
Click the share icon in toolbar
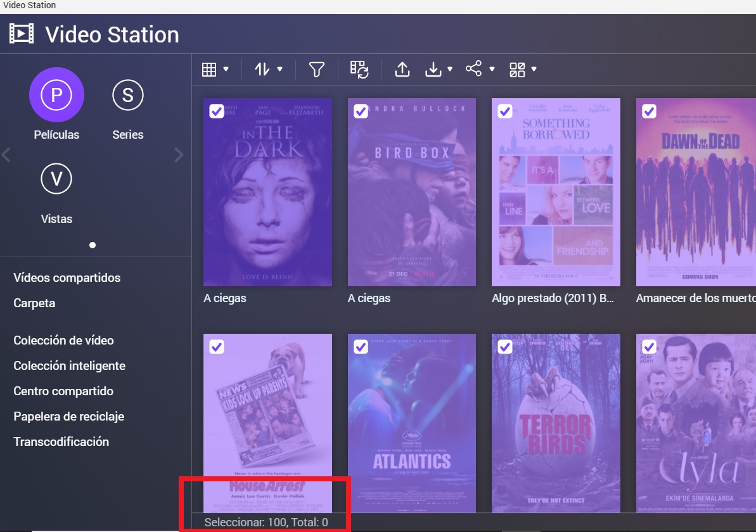[x=474, y=68]
